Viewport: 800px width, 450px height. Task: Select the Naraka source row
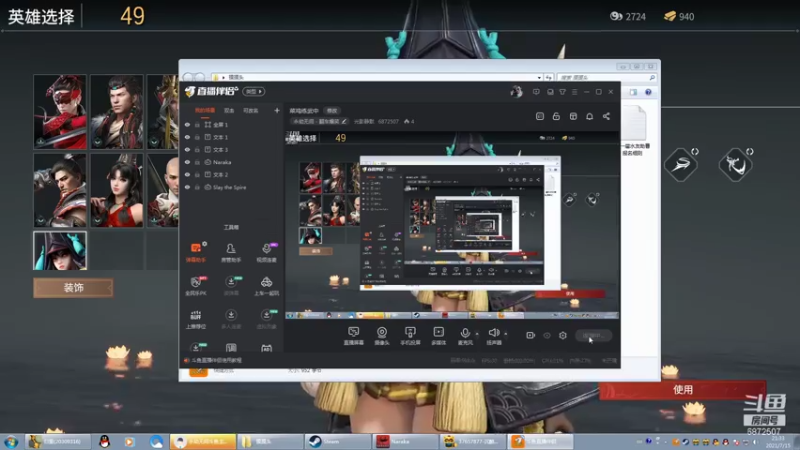coord(232,162)
